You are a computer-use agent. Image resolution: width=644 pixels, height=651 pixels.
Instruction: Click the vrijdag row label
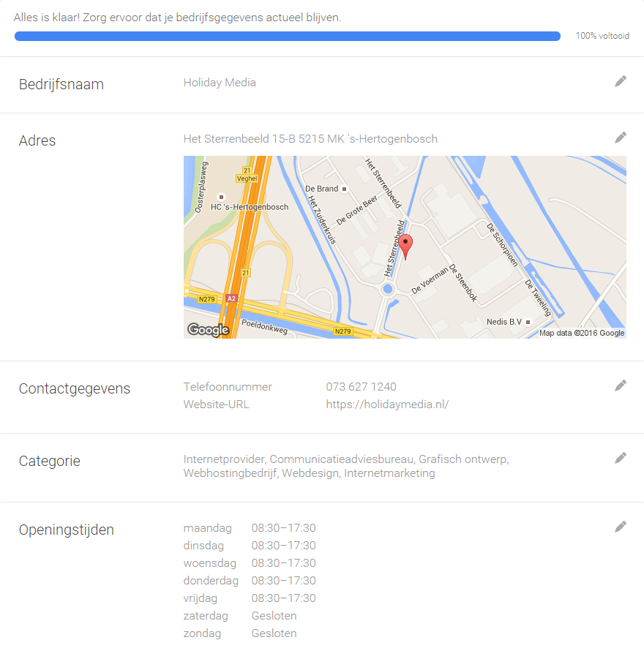pyautogui.click(x=201, y=598)
